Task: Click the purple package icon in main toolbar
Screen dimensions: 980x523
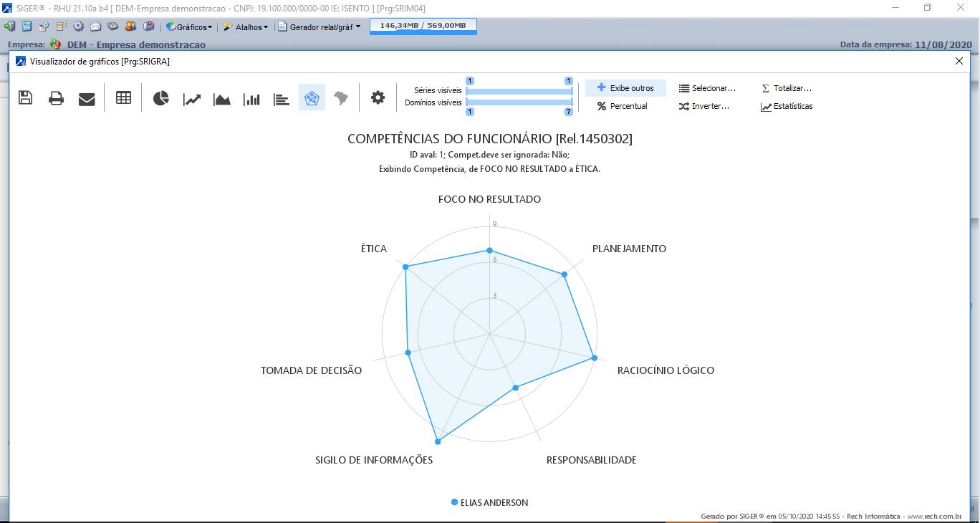Action: click(x=148, y=27)
